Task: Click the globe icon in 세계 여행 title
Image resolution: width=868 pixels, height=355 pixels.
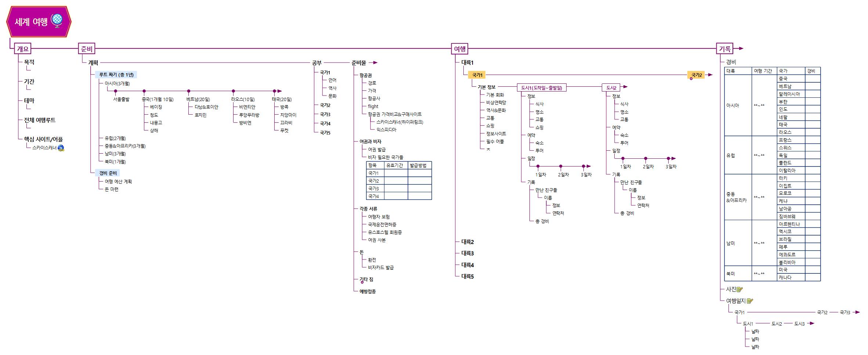Action: (57, 21)
